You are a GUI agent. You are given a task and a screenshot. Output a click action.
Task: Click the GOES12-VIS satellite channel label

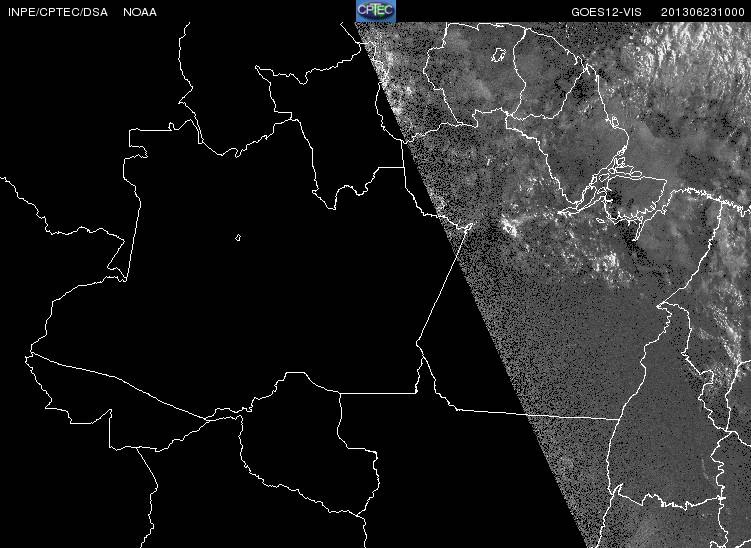point(606,12)
